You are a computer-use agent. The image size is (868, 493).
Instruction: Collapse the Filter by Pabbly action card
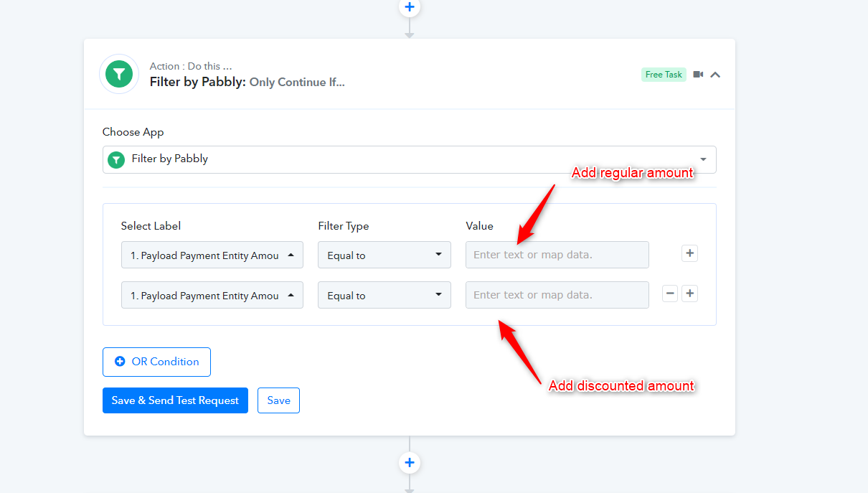(715, 75)
